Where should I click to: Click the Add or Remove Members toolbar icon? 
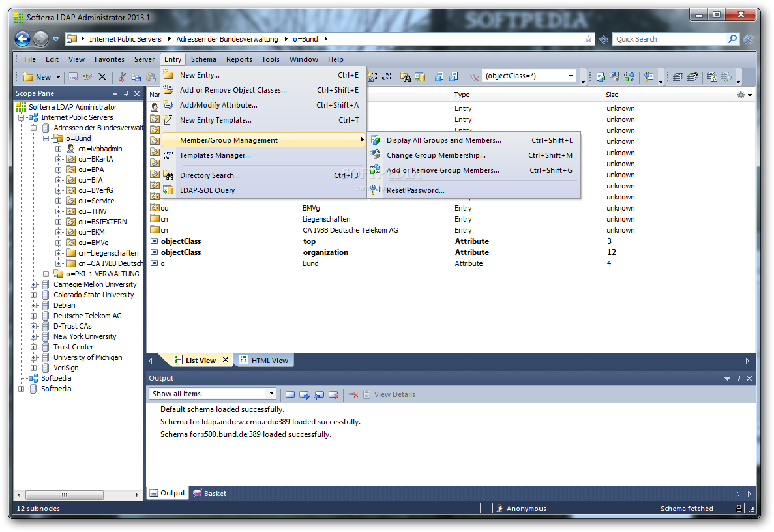pos(629,76)
